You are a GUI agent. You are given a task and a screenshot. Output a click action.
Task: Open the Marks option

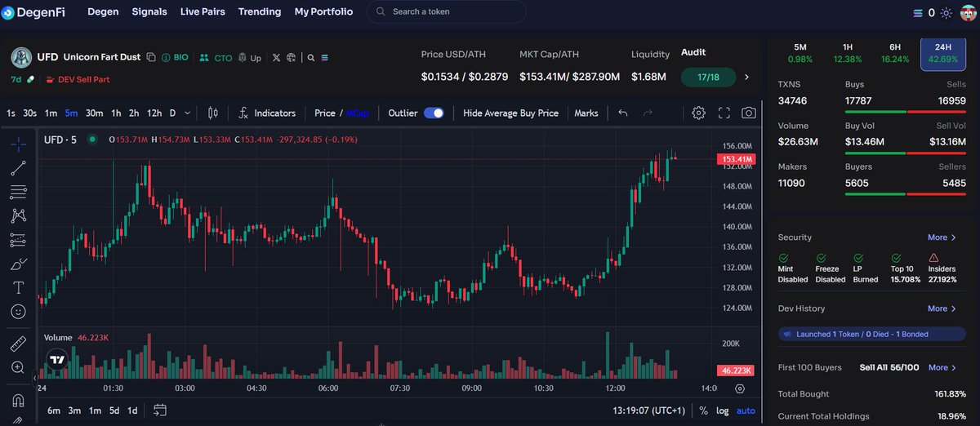pos(586,113)
